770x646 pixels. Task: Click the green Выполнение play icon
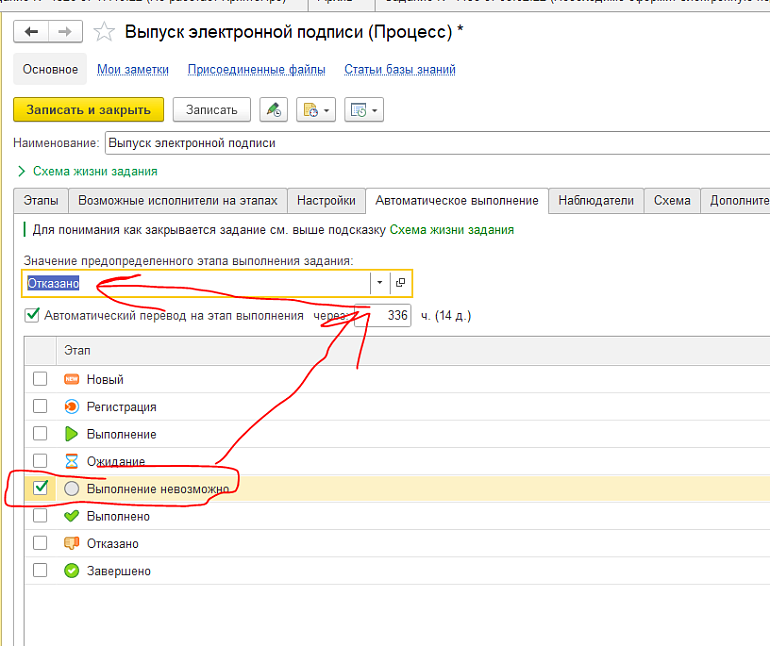click(71, 434)
